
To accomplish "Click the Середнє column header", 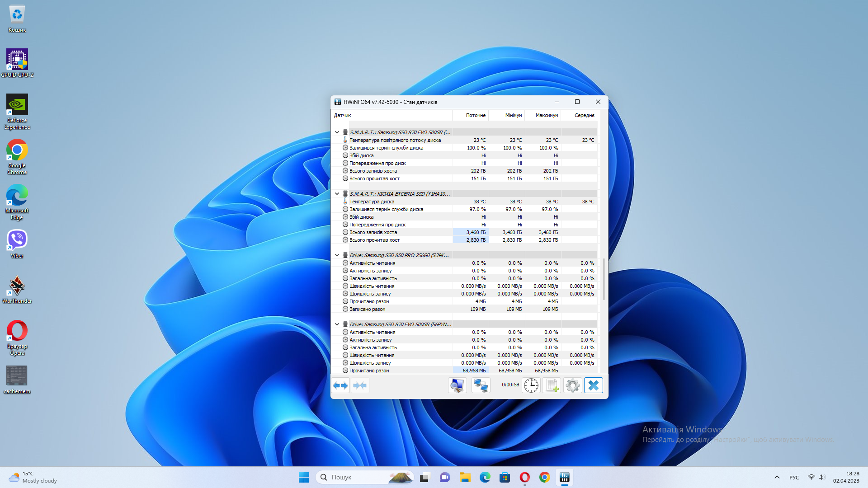I will 579,115.
